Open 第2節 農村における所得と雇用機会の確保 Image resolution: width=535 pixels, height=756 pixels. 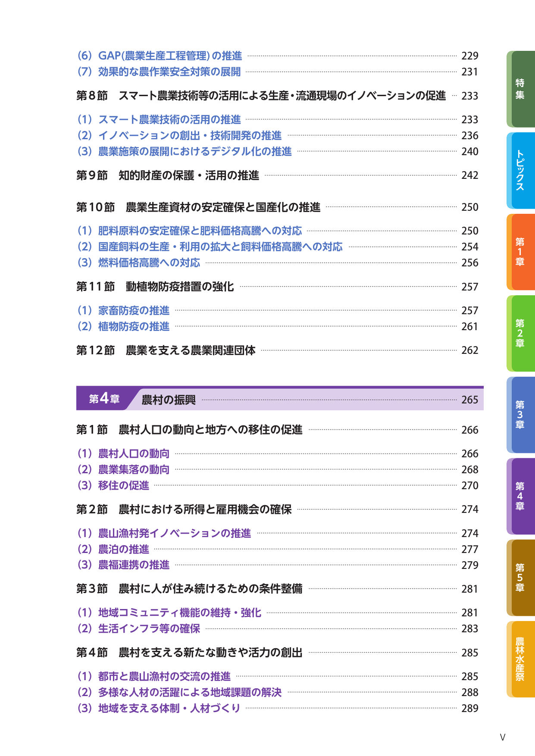184,509
